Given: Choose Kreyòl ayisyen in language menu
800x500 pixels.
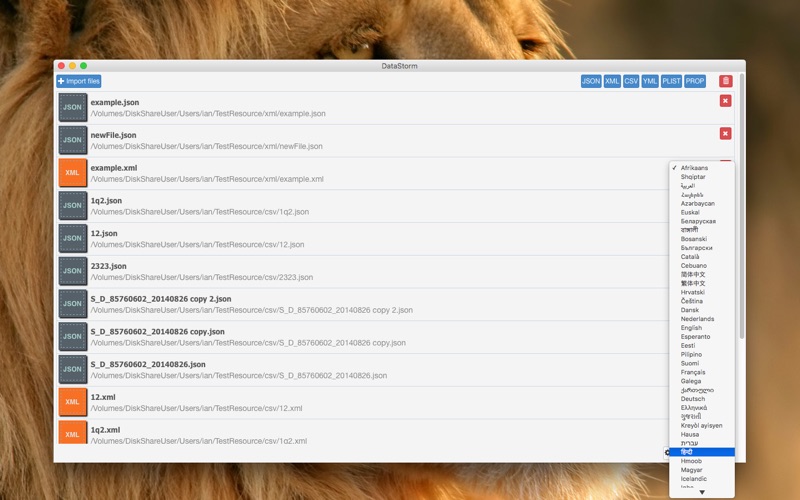Looking at the screenshot, I should pyautogui.click(x=702, y=426).
